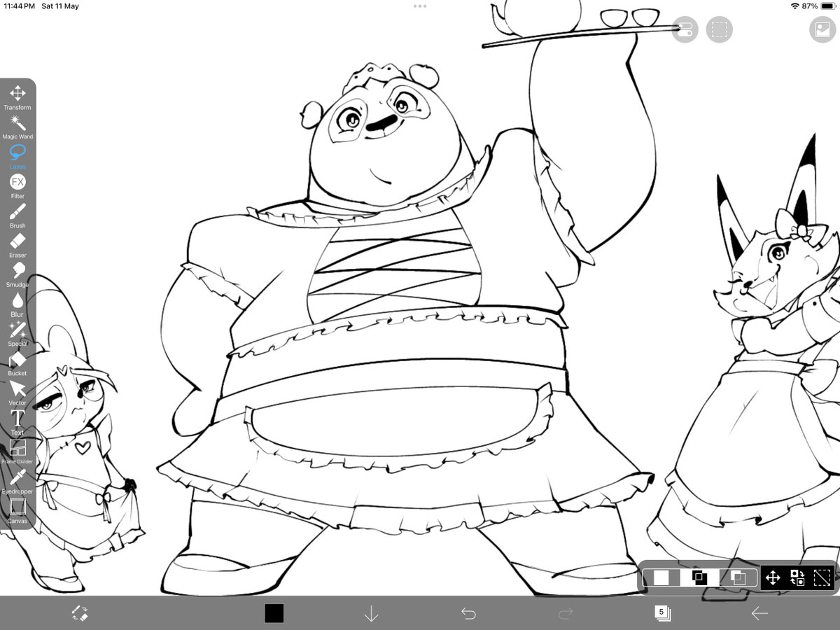
Task: Select the Vector tool
Action: coord(17,393)
